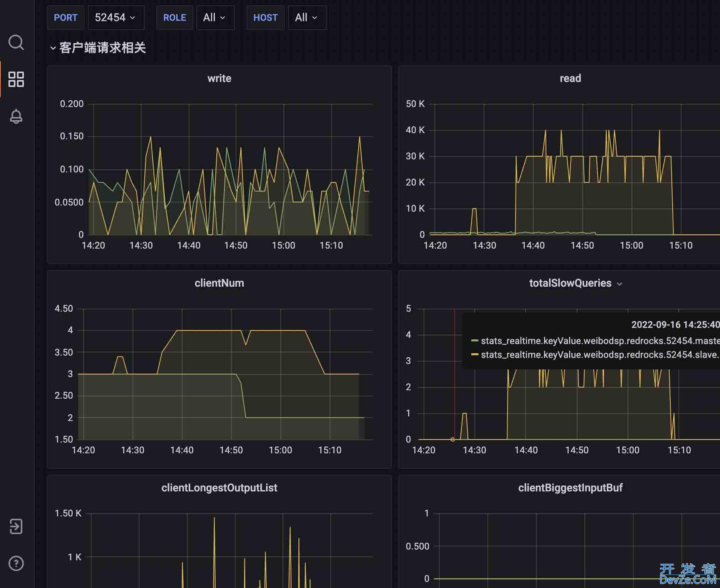Click the 14:20 x-axis label on read chart

click(435, 246)
